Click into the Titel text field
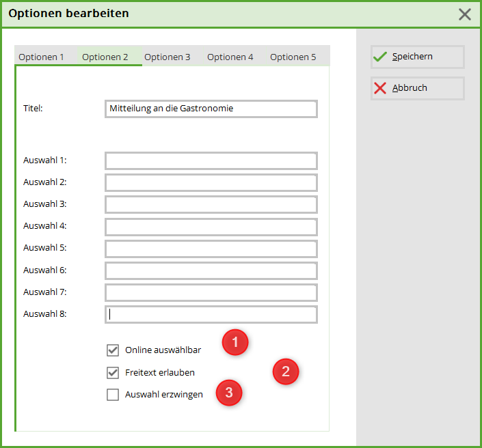The width and height of the screenshot is (482, 448). (x=211, y=109)
